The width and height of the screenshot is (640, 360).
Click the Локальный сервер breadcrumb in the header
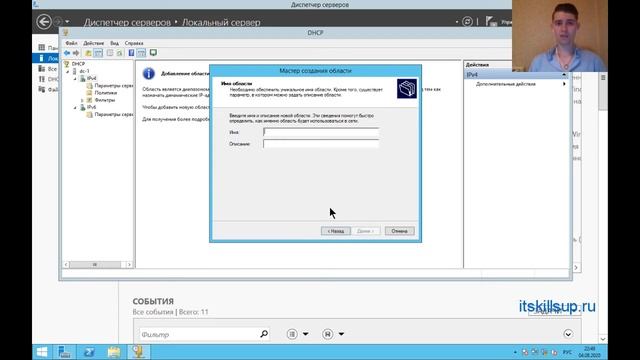221,22
